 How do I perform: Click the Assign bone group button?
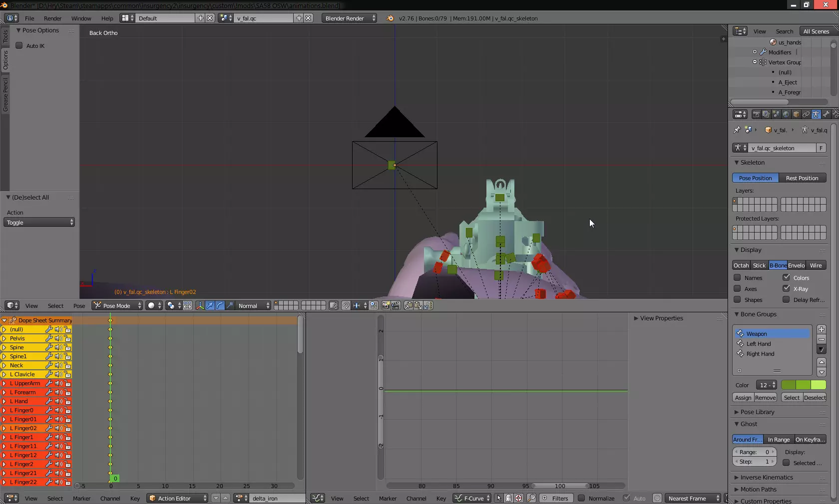tap(743, 397)
